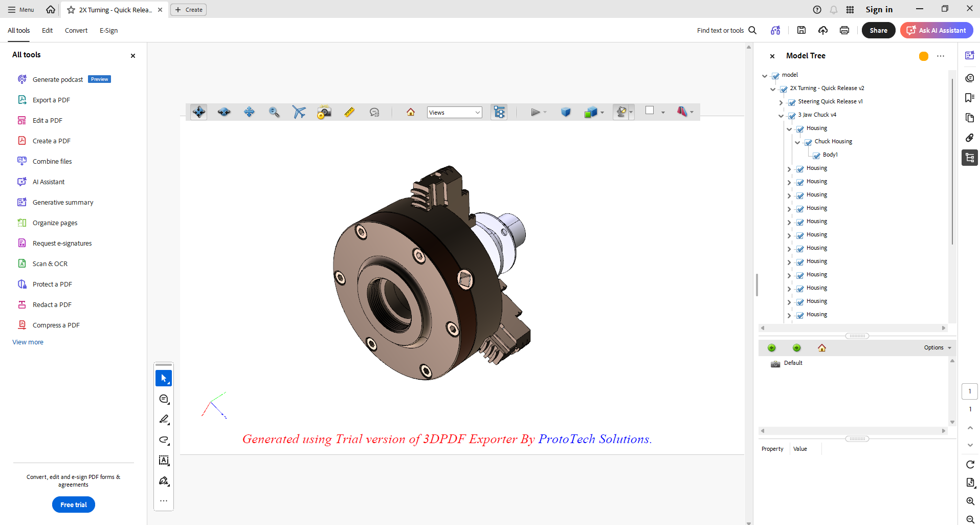Viewport: 980px width, 525px height.
Task: Switch to orthographic projection cube icon
Action: [x=566, y=112]
